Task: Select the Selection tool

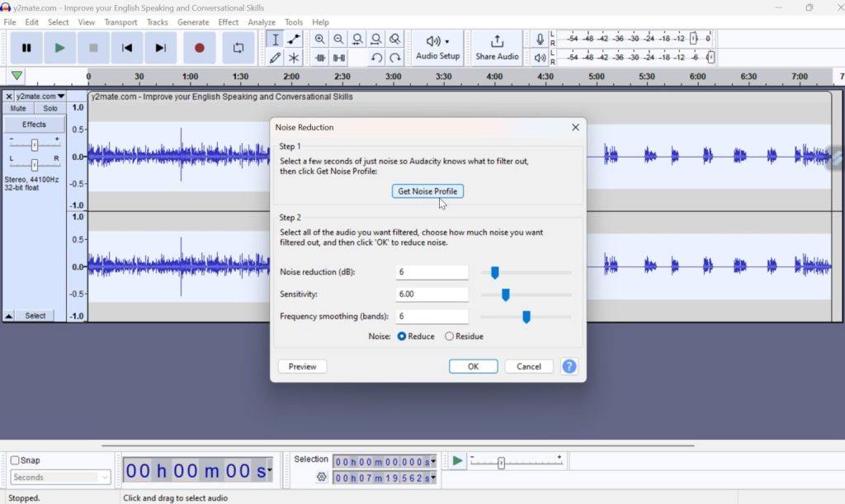Action: coord(276,39)
